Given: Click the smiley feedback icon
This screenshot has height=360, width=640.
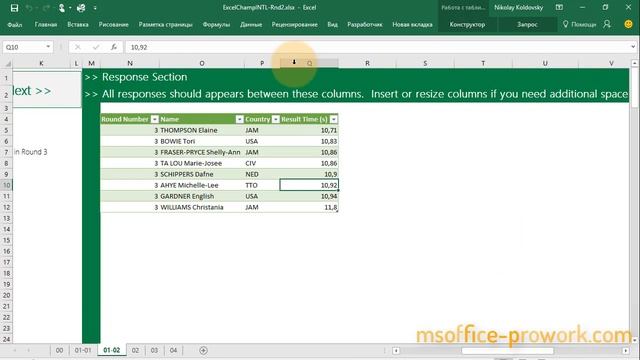Looking at the screenshot, I should point(629,24).
